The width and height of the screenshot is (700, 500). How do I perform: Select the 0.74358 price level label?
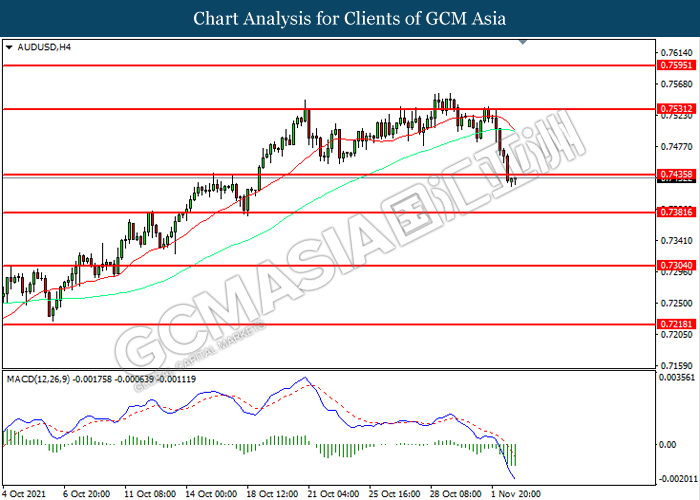[x=677, y=174]
